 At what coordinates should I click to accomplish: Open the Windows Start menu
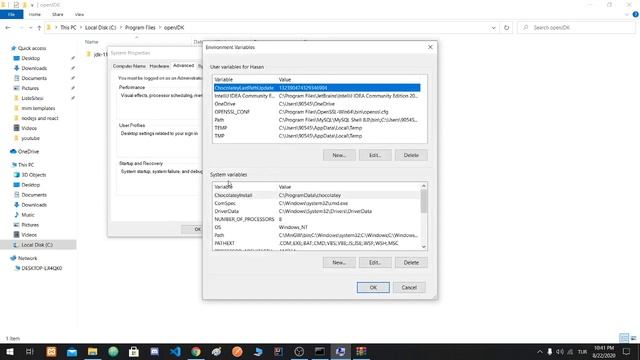pos(9,351)
